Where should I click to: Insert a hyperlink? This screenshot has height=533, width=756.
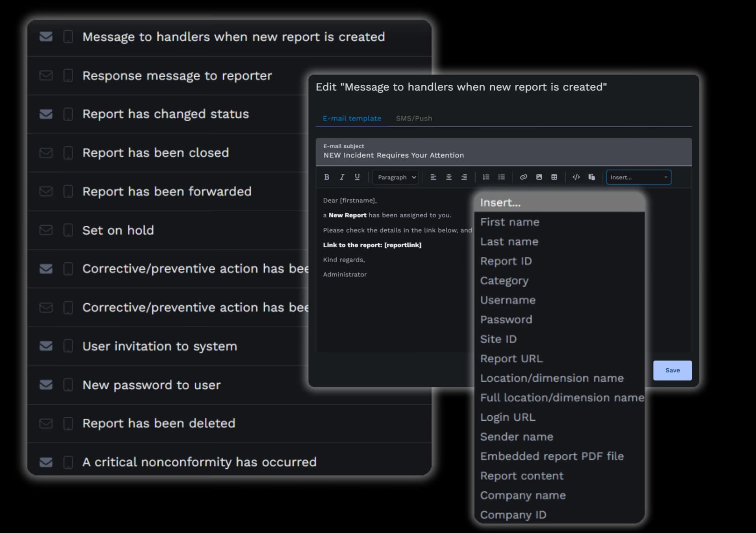(523, 177)
